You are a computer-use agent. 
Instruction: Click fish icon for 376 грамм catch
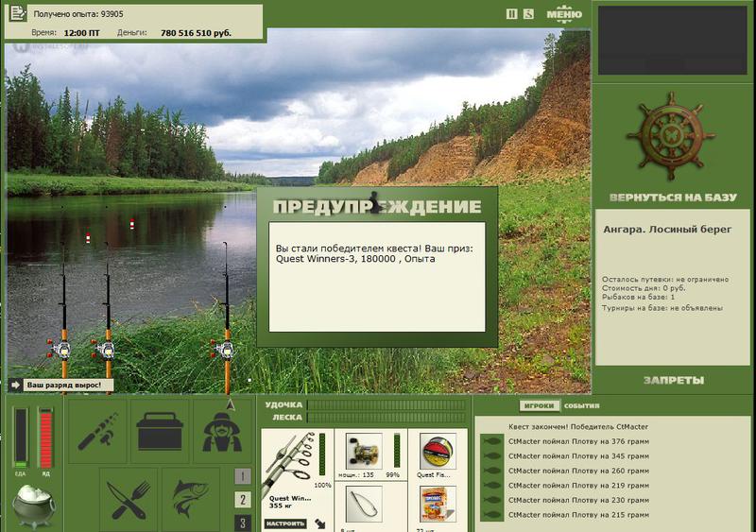(x=492, y=441)
